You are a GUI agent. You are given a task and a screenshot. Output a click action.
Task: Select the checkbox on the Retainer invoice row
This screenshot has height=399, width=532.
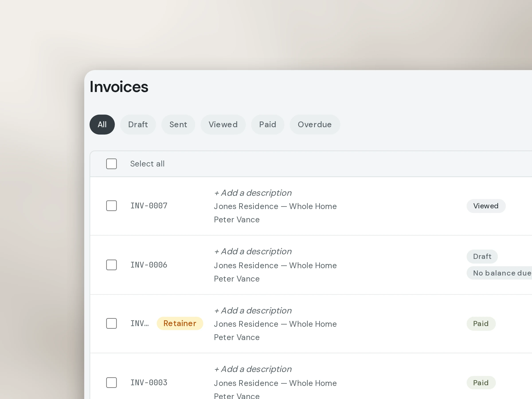[x=111, y=323]
